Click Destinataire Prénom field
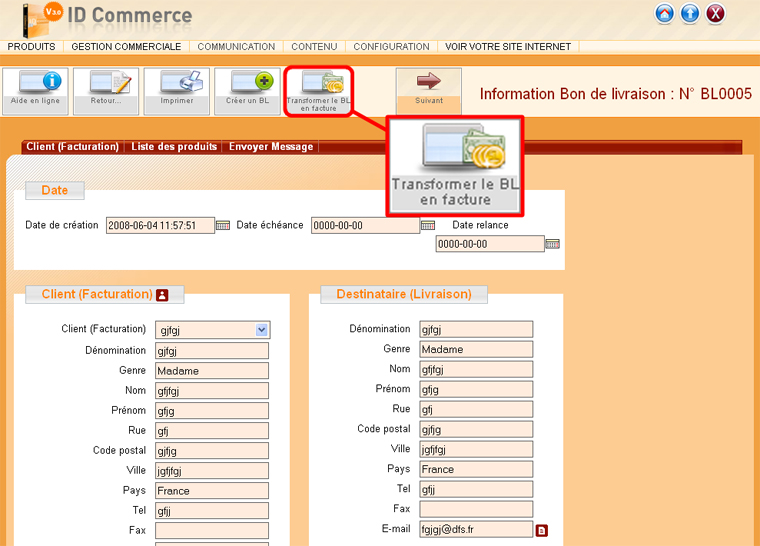 tap(476, 389)
